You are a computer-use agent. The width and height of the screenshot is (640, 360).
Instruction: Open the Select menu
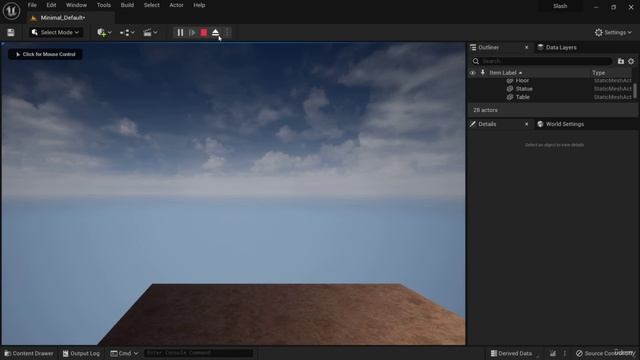(151, 5)
